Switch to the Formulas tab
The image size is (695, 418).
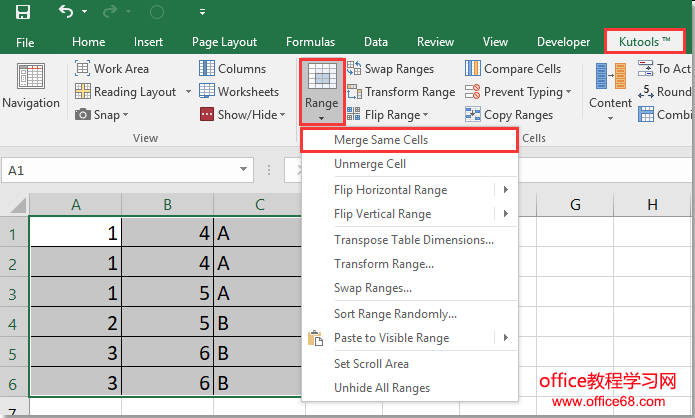tap(310, 42)
